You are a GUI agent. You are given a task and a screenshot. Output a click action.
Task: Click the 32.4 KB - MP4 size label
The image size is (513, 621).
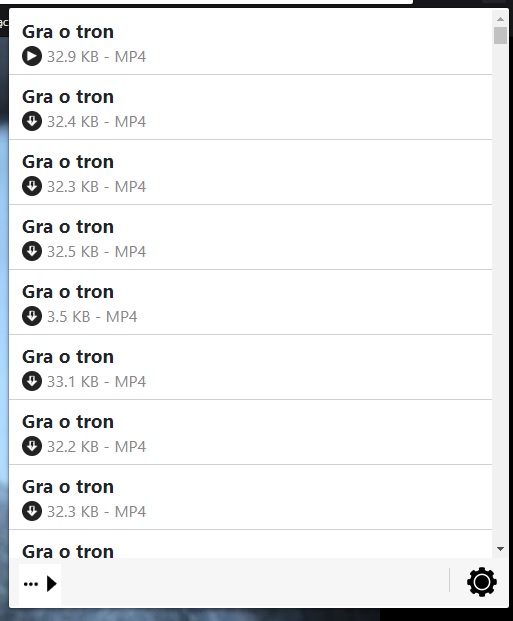click(96, 122)
